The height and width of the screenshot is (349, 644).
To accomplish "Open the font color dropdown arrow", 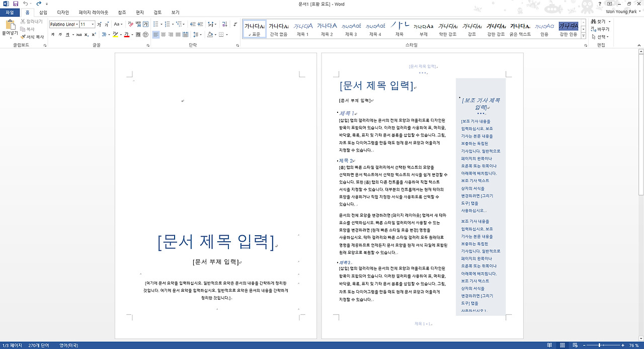I will (x=132, y=34).
